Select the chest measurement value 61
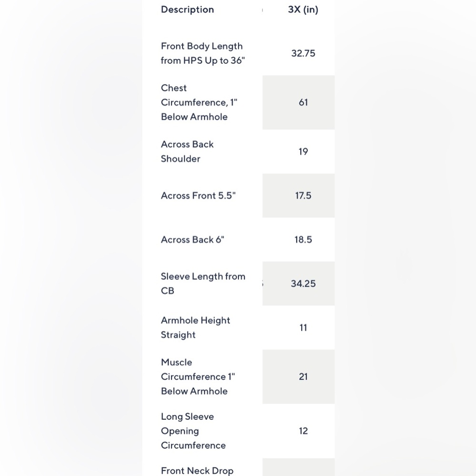 303,102
